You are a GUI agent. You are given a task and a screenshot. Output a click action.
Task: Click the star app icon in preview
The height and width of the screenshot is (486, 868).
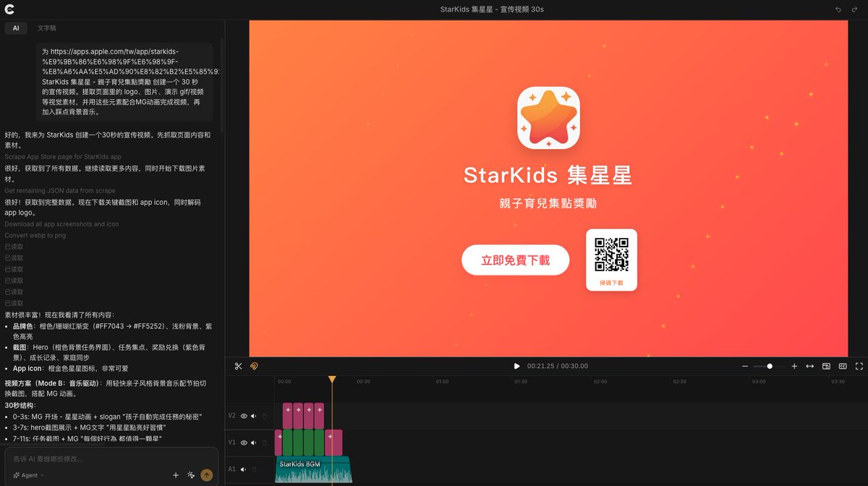click(548, 119)
